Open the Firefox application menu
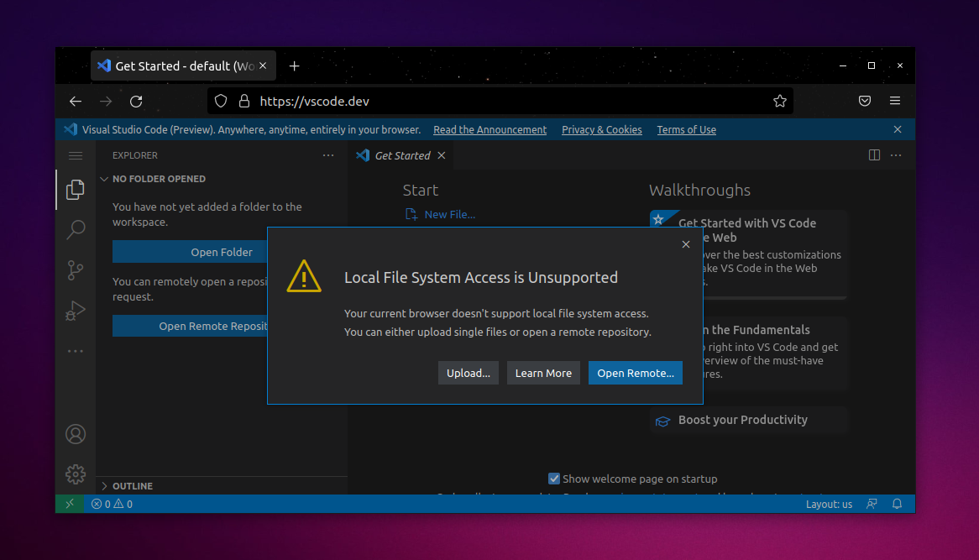 (x=895, y=101)
